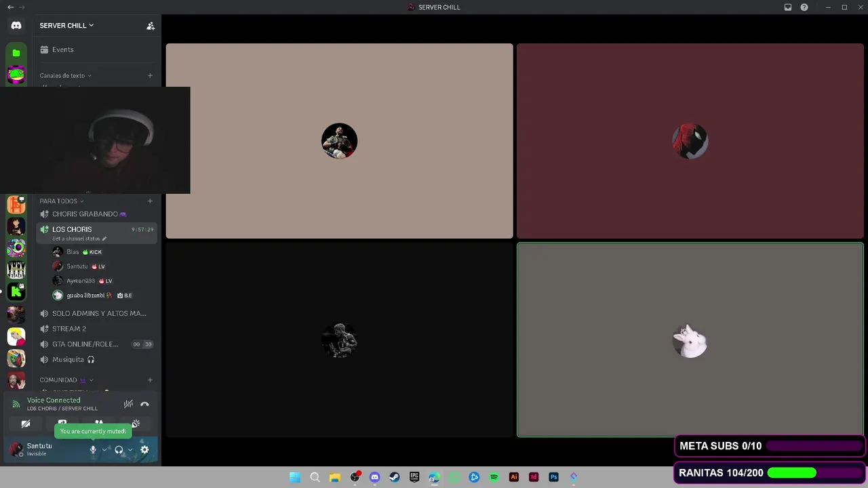Open the piano keys server icon
This screenshot has width=868, height=488.
(16, 270)
